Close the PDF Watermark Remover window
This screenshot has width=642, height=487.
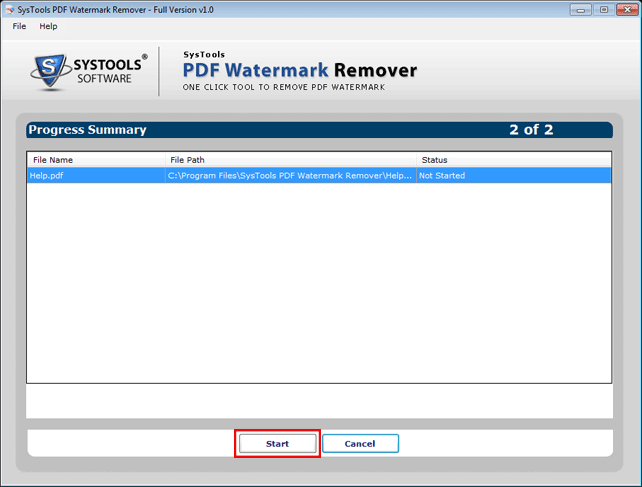point(627,9)
